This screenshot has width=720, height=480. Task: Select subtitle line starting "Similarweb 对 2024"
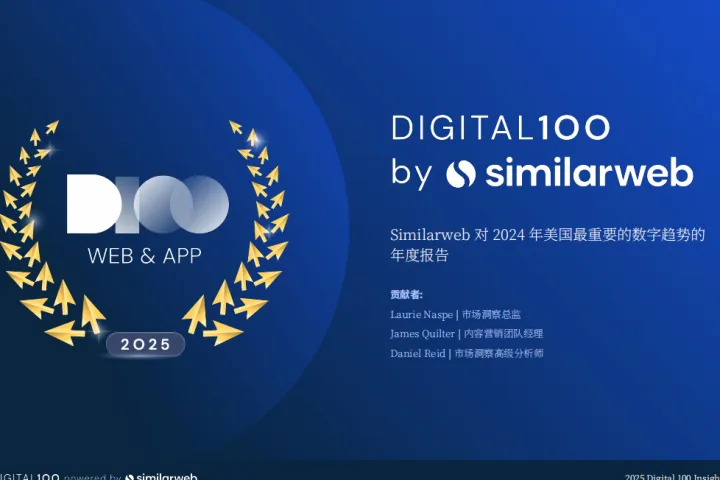click(x=547, y=235)
